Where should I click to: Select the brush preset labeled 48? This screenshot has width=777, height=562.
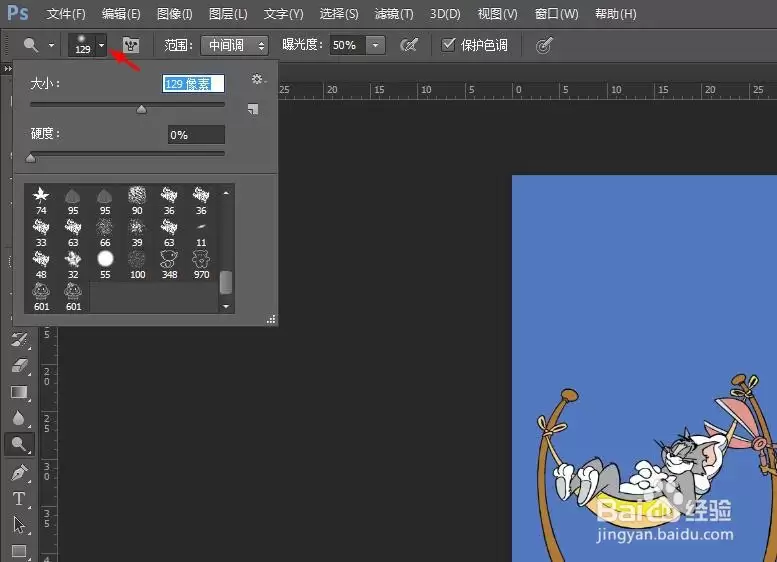click(41, 265)
